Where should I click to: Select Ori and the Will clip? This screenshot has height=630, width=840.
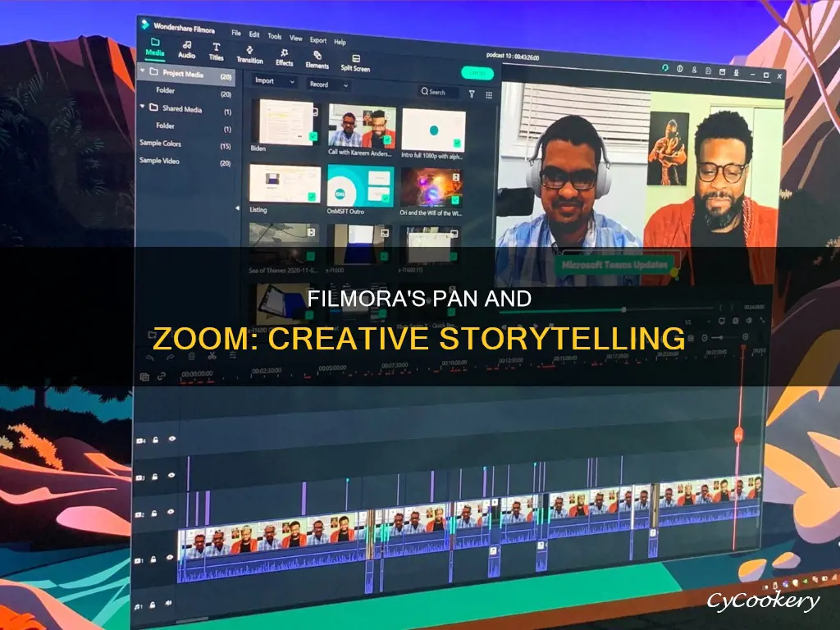(431, 188)
